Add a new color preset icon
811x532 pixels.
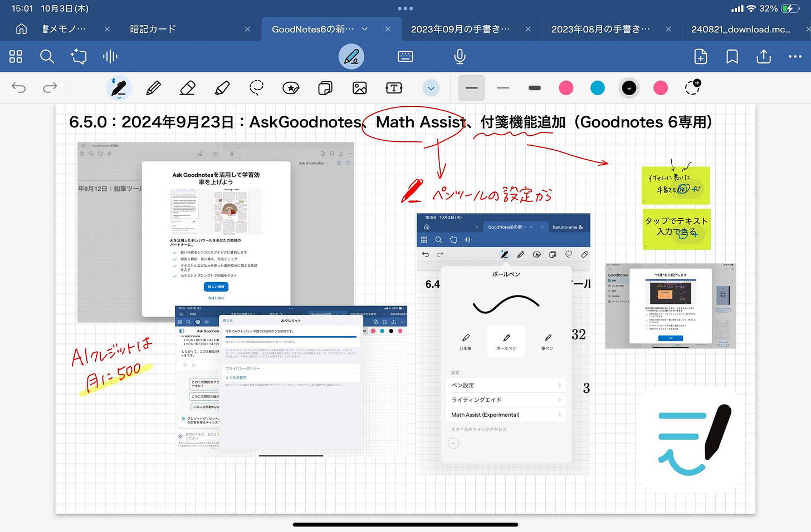pos(692,87)
